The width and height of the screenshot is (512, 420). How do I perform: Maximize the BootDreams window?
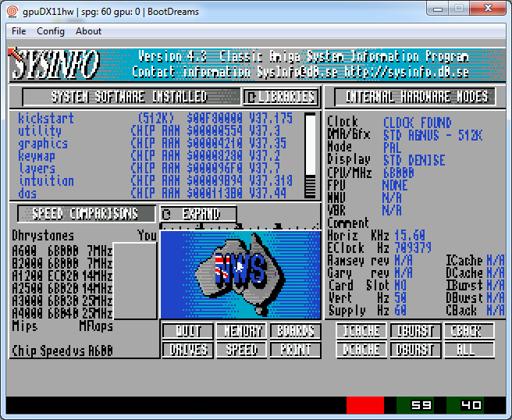point(459,8)
